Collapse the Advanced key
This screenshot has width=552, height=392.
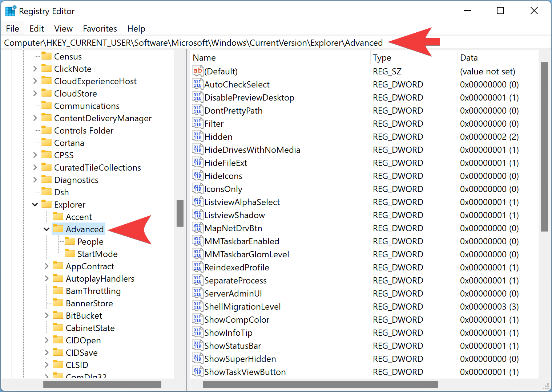[47, 229]
